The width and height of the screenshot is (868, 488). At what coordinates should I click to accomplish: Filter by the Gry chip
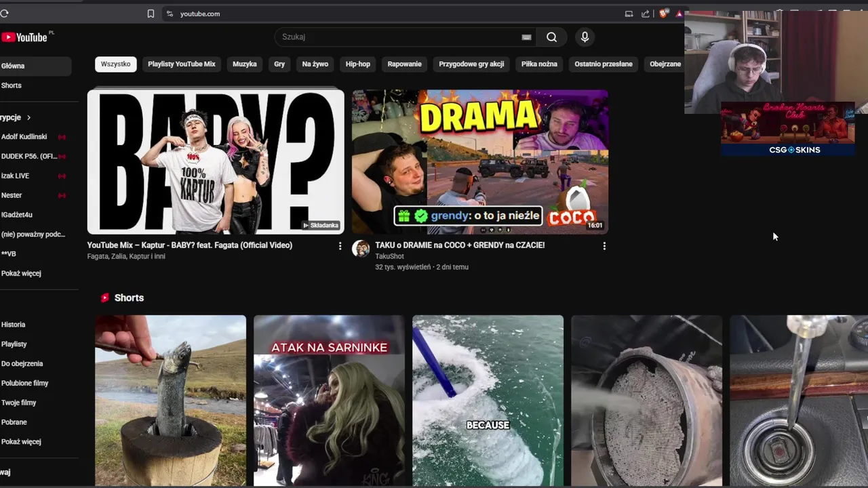click(279, 64)
